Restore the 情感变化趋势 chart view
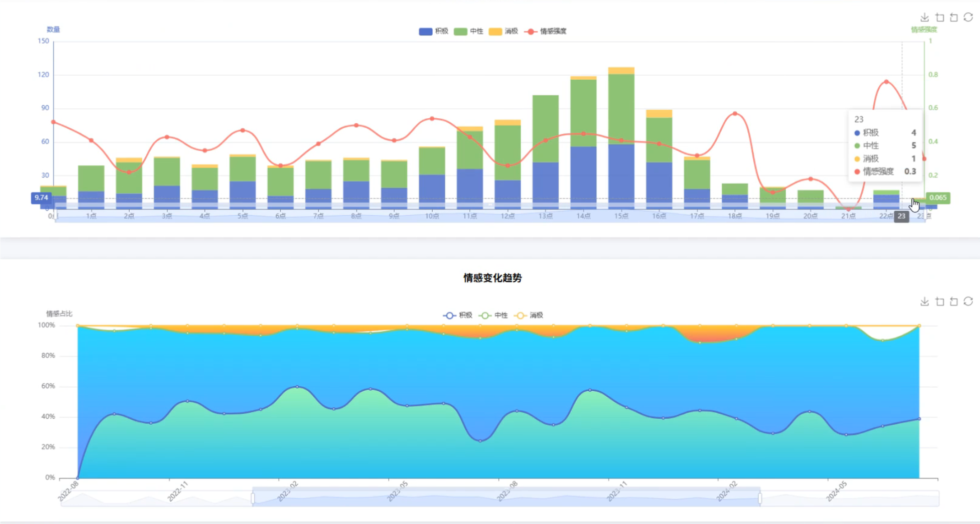The image size is (980, 524). pos(968,301)
